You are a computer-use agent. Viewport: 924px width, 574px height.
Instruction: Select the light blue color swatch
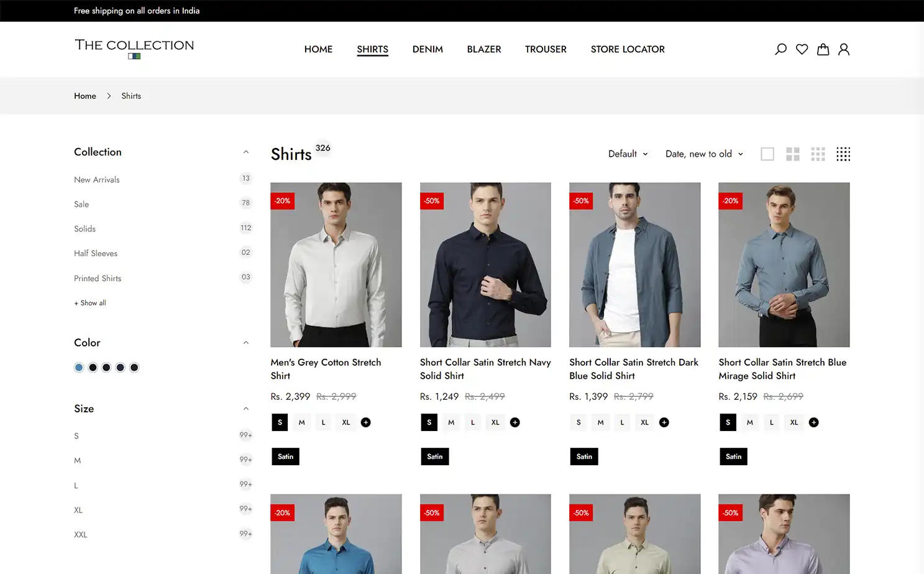pos(79,367)
